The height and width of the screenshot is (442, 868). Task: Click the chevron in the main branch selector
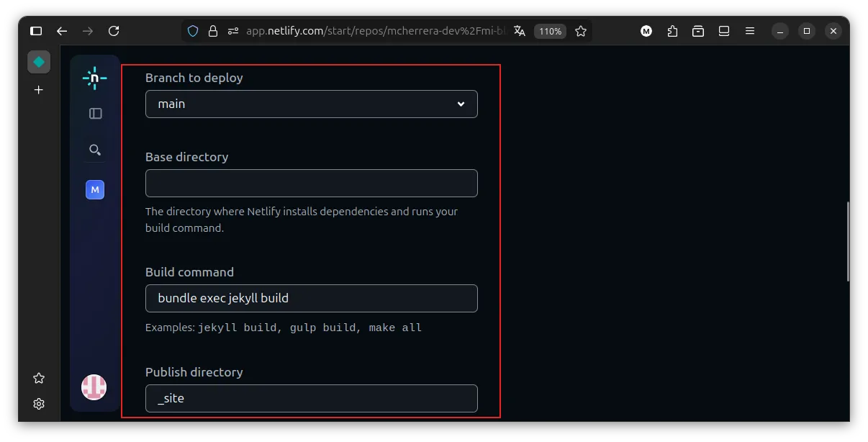pos(461,104)
